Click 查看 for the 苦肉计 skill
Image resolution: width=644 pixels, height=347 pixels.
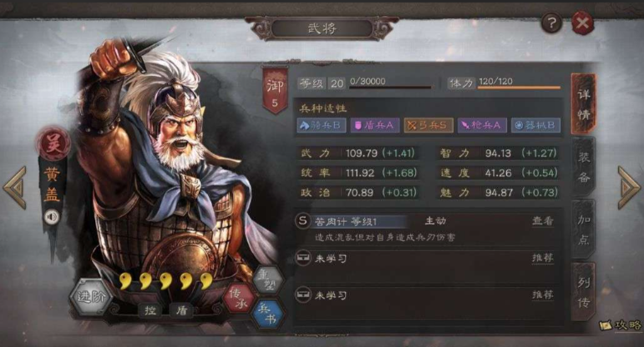(543, 221)
